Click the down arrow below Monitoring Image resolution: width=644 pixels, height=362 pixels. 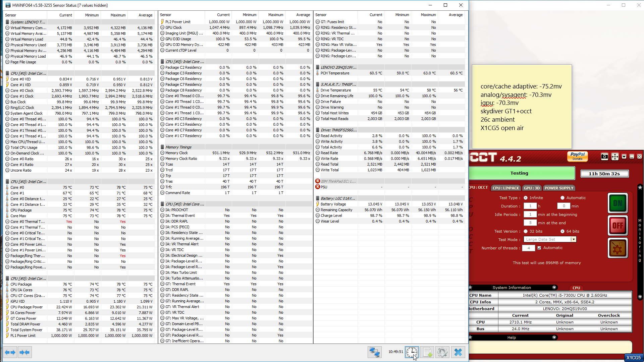coord(640,297)
